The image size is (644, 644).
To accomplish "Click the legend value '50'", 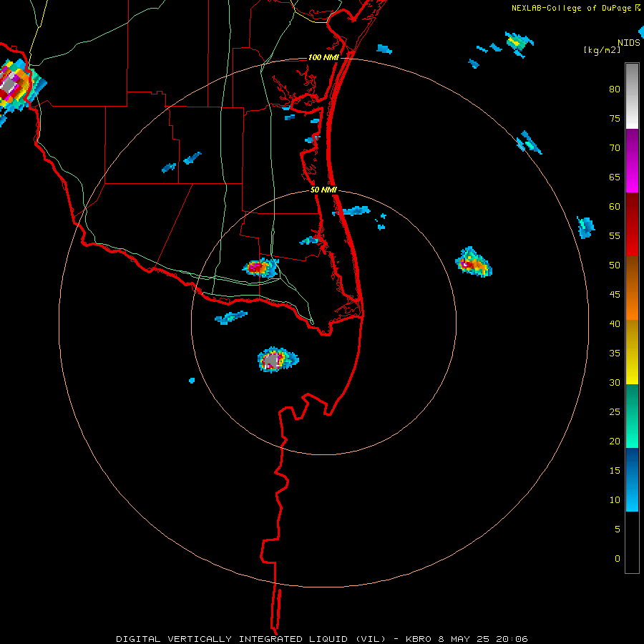I will [615, 265].
